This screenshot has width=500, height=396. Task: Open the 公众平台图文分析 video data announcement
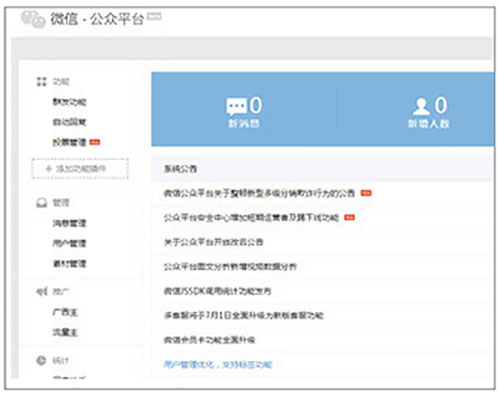coord(230,266)
